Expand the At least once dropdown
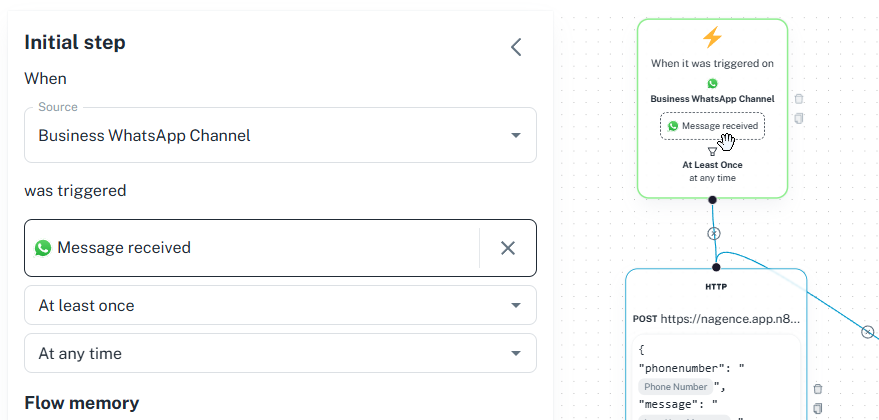 280,305
